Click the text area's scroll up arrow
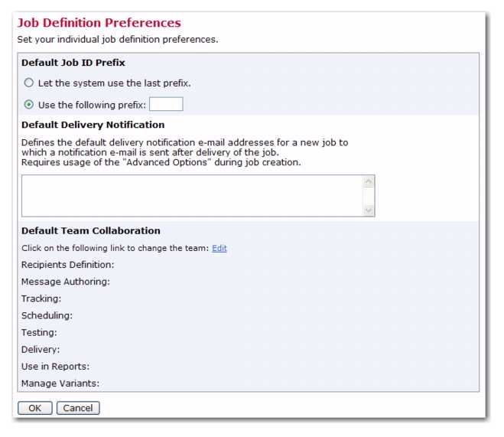The image size is (504, 437). [369, 181]
